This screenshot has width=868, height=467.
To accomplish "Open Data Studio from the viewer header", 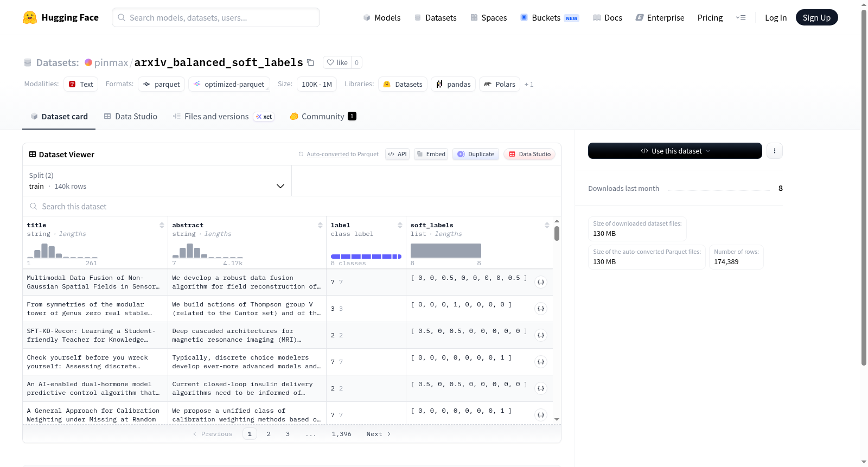I will [529, 154].
